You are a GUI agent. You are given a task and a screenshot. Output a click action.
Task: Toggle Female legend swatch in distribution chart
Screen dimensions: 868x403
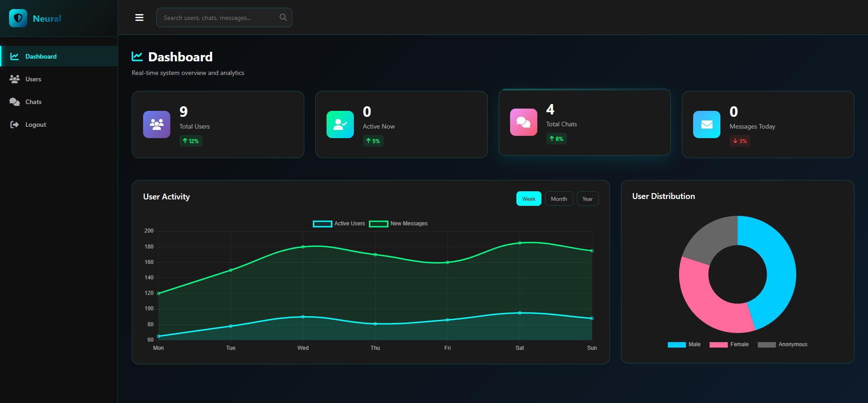[719, 344]
